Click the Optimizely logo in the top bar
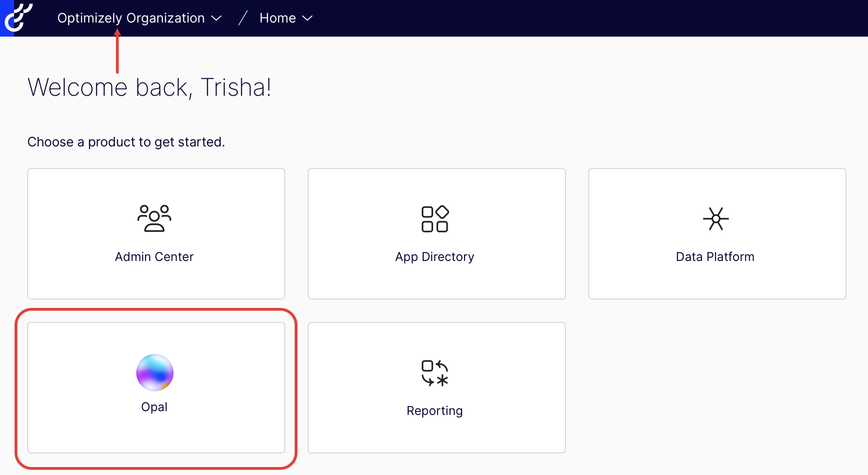The width and height of the screenshot is (868, 475). 18,18
